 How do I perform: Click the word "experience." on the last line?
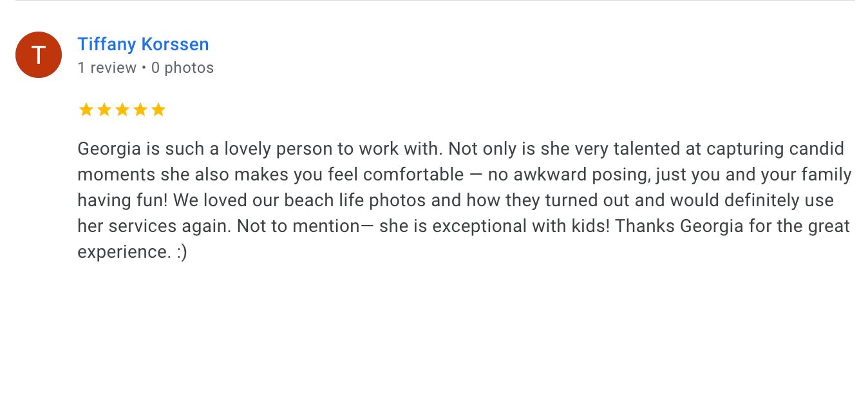click(124, 252)
